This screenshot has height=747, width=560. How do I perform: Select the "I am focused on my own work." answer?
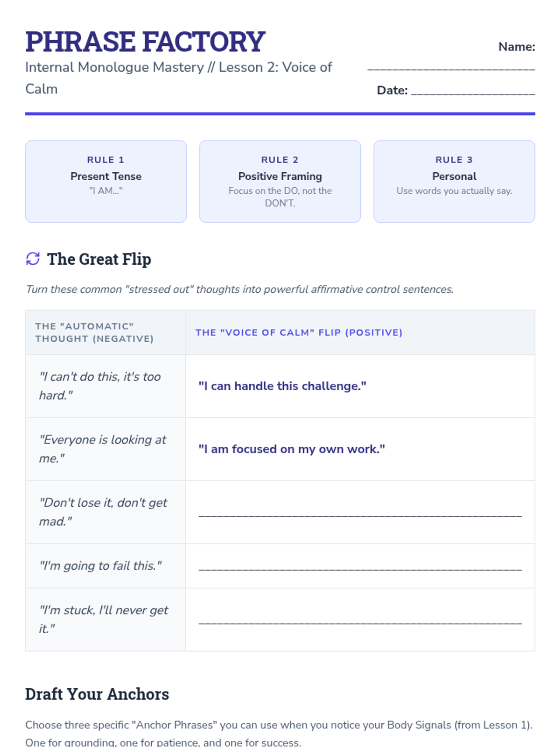292,449
